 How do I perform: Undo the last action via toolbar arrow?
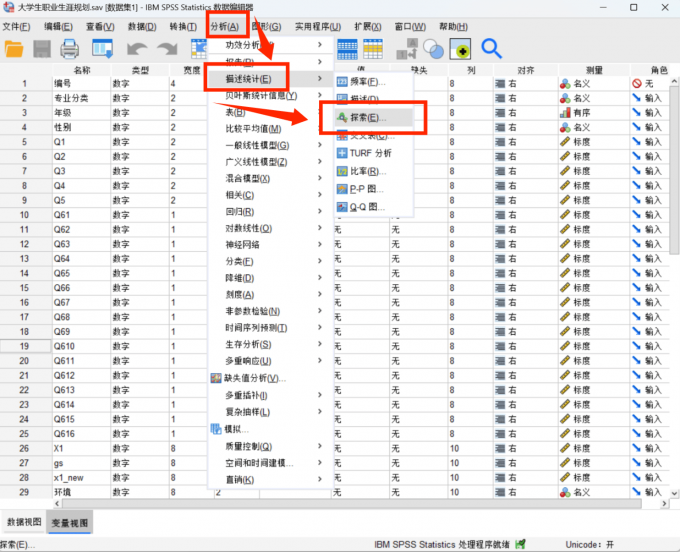tap(137, 49)
